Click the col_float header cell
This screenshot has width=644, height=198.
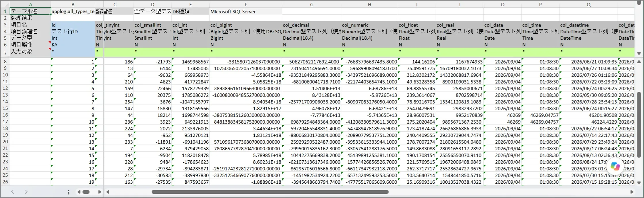point(417,25)
